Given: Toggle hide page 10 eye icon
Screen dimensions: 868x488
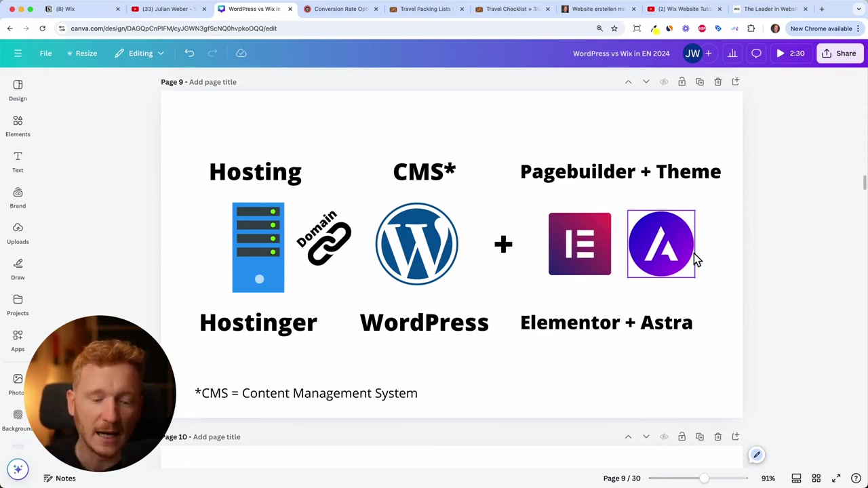Looking at the screenshot, I should [x=664, y=437].
